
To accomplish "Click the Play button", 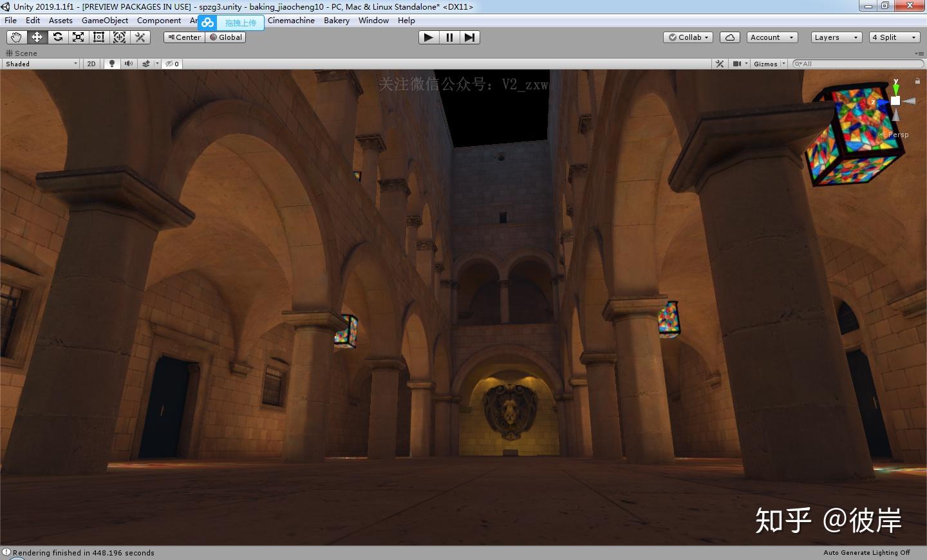I will (428, 37).
